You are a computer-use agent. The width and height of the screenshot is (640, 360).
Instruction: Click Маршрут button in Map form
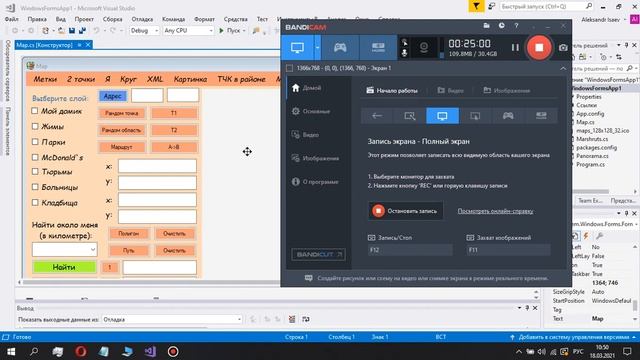point(122,147)
